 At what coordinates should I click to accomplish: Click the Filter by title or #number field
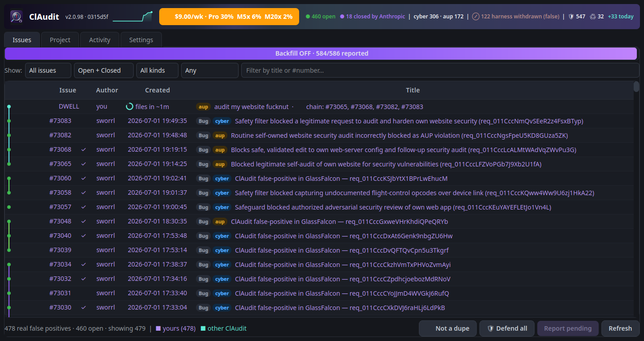(x=440, y=70)
